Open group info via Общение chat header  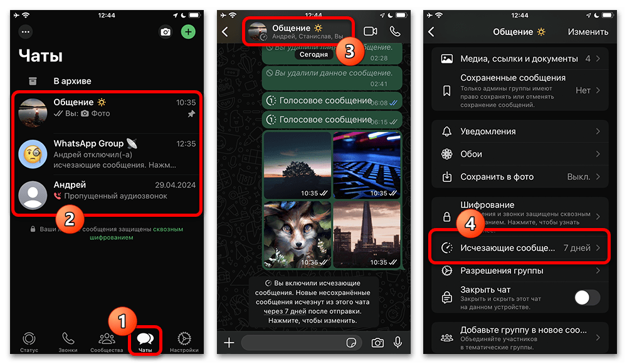298,31
